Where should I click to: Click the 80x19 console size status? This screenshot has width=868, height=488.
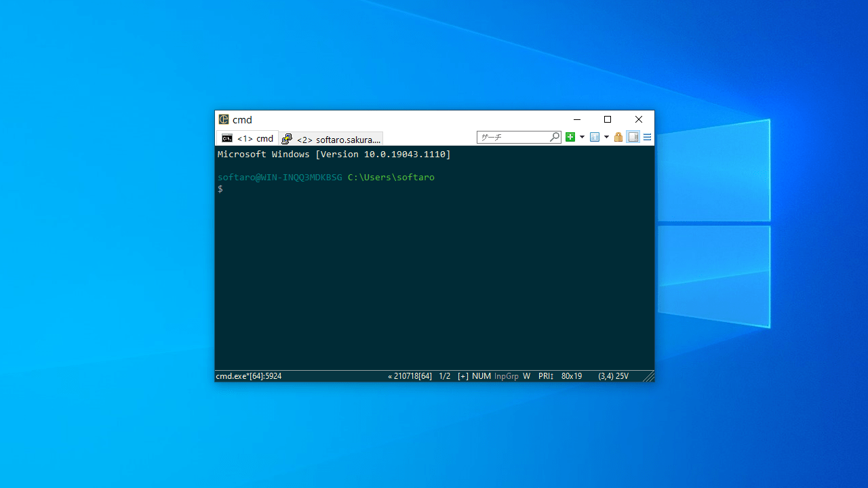point(572,376)
